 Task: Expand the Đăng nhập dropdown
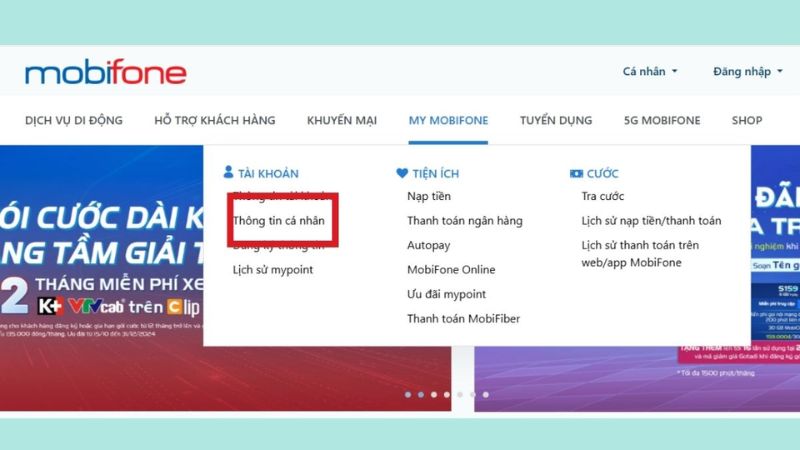click(x=747, y=72)
